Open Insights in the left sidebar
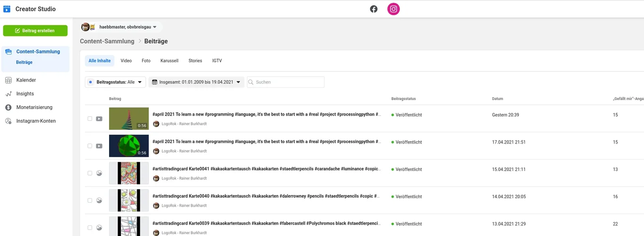The height and width of the screenshot is (236, 644). 25,94
